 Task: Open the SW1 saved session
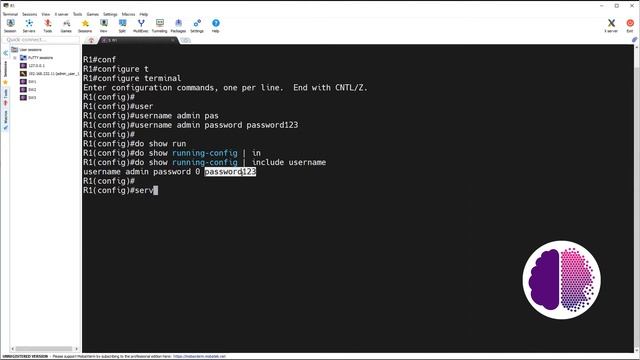pyautogui.click(x=29, y=82)
